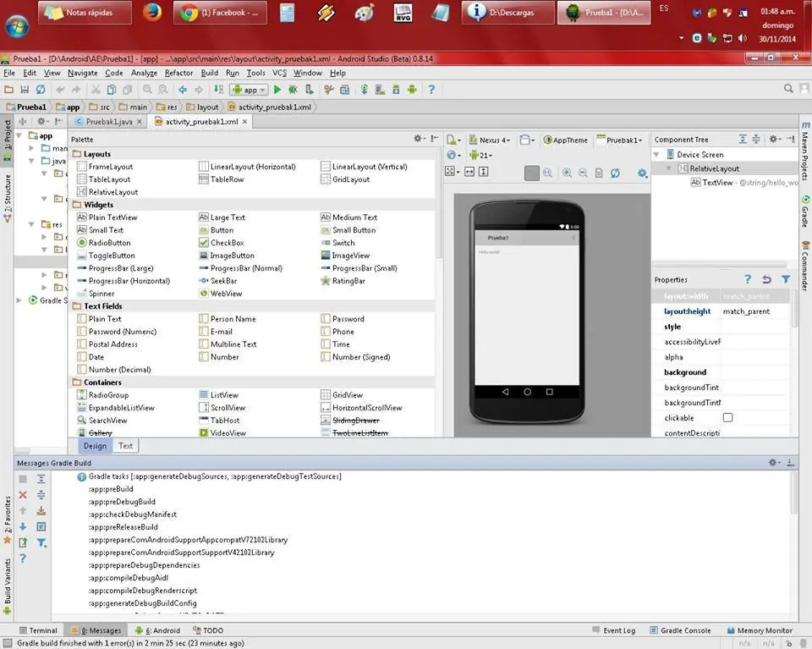Switch to the Pruebak1.java tab
Screen dimensions: 812x649
coord(109,122)
